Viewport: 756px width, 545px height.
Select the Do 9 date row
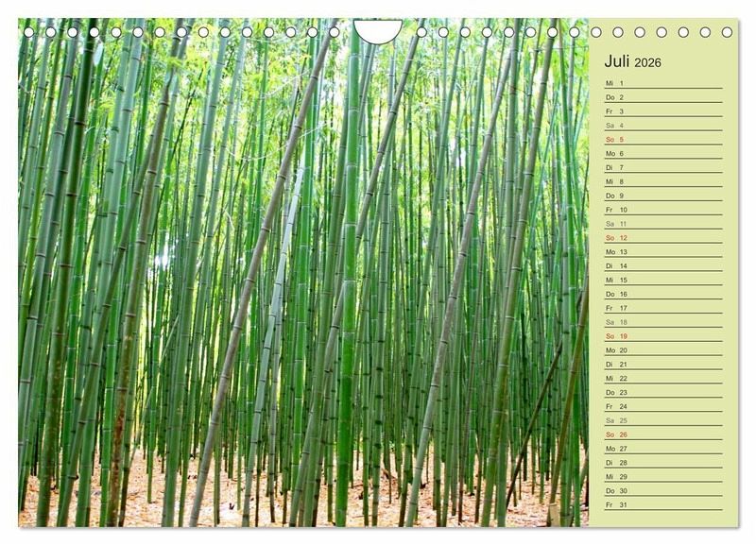(662, 196)
